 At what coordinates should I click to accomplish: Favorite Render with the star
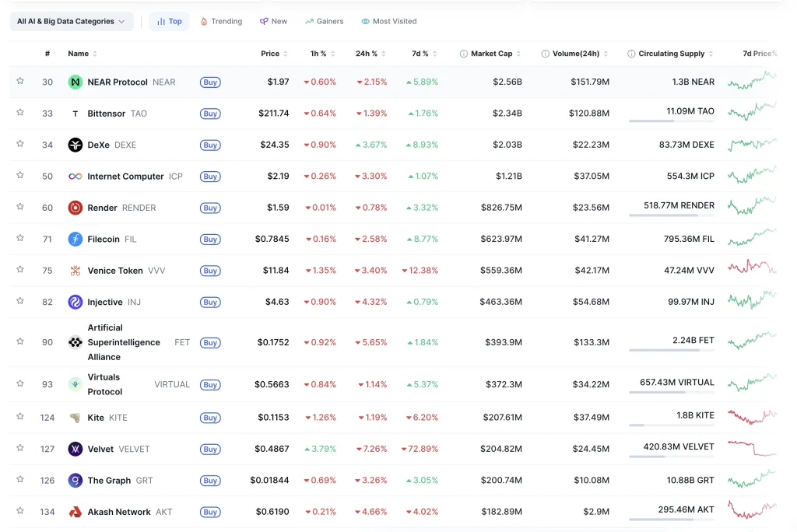(x=19, y=207)
